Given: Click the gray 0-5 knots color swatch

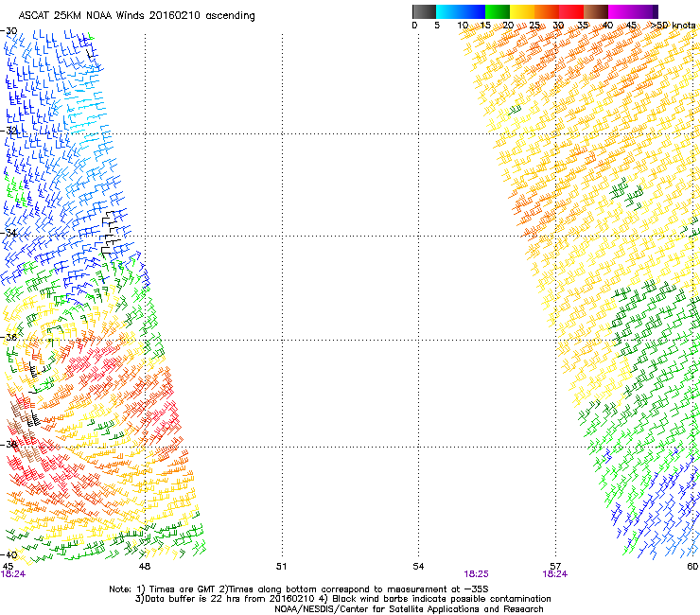Looking at the screenshot, I should 424,11.
